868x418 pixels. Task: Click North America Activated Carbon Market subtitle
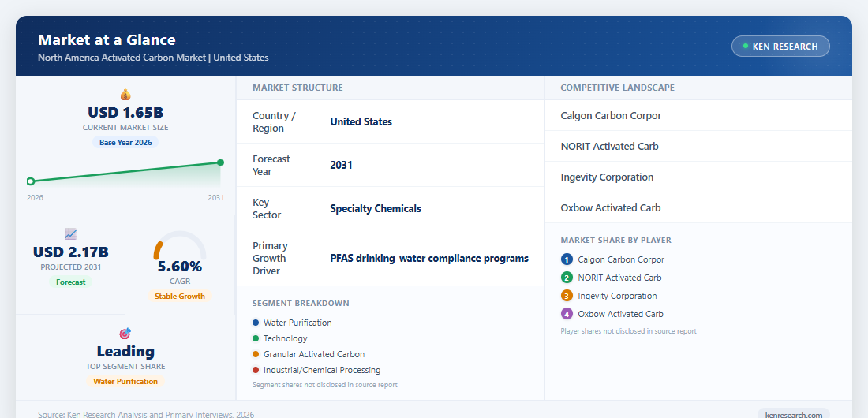[x=153, y=58]
